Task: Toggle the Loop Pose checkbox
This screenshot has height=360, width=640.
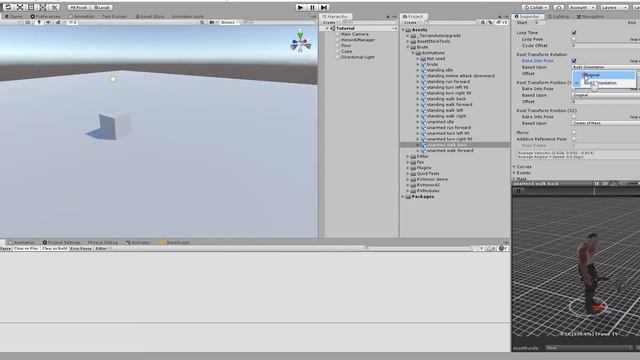Action: click(x=574, y=39)
